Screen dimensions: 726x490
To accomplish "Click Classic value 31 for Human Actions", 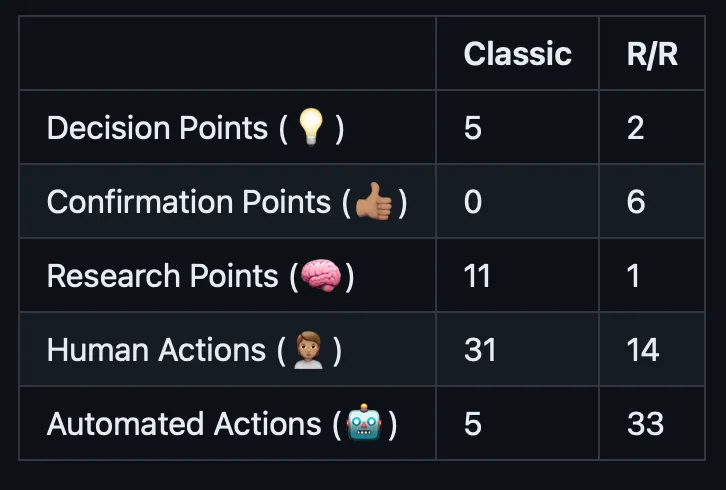I will point(480,350).
